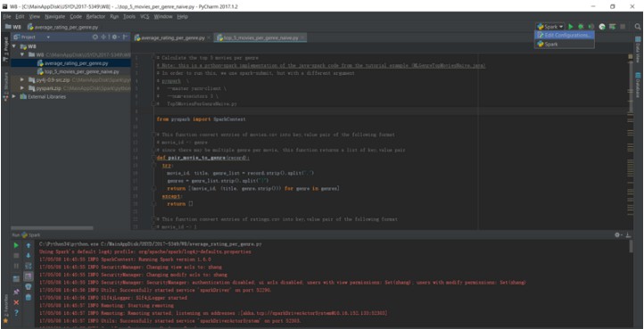Open the Window menu
Image resolution: width=644 pixels, height=329 pixels.
163,16
